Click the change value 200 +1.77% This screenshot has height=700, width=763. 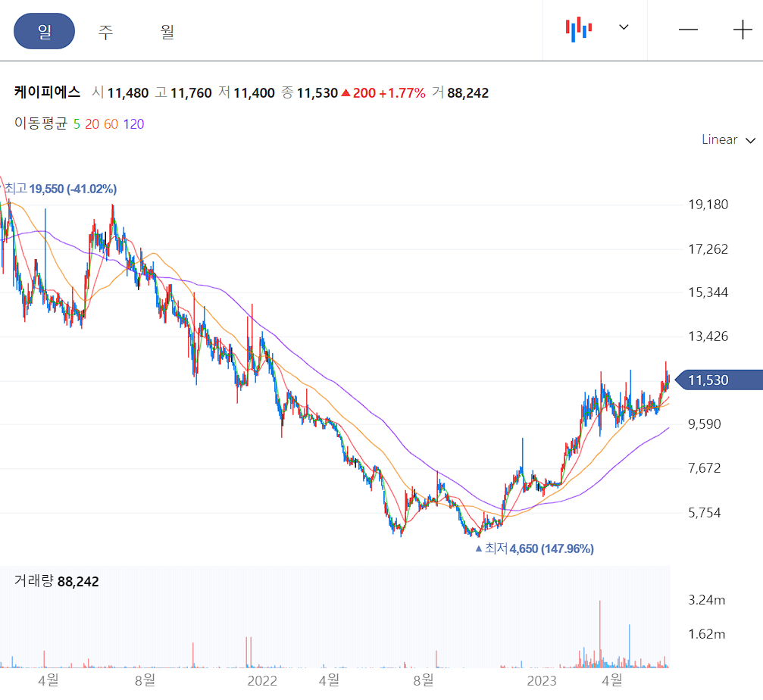[383, 93]
